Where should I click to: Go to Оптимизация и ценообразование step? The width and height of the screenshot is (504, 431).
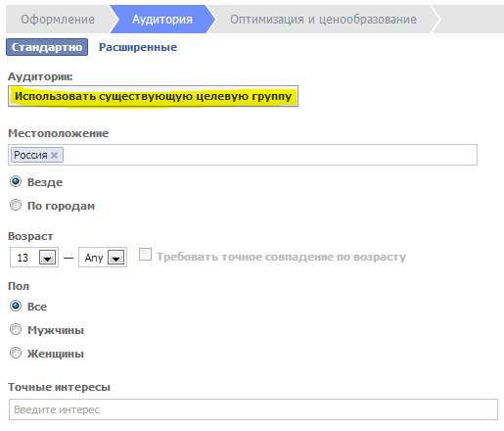click(x=323, y=20)
